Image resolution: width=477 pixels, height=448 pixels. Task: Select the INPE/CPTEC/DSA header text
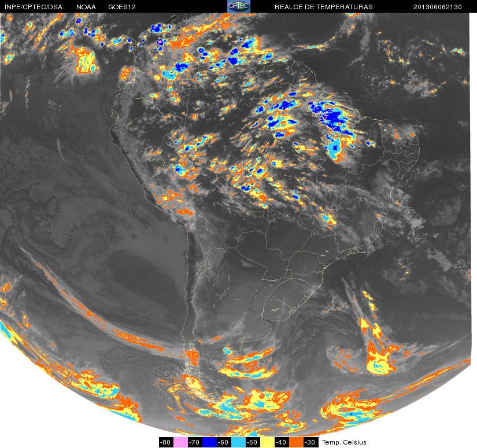34,7
